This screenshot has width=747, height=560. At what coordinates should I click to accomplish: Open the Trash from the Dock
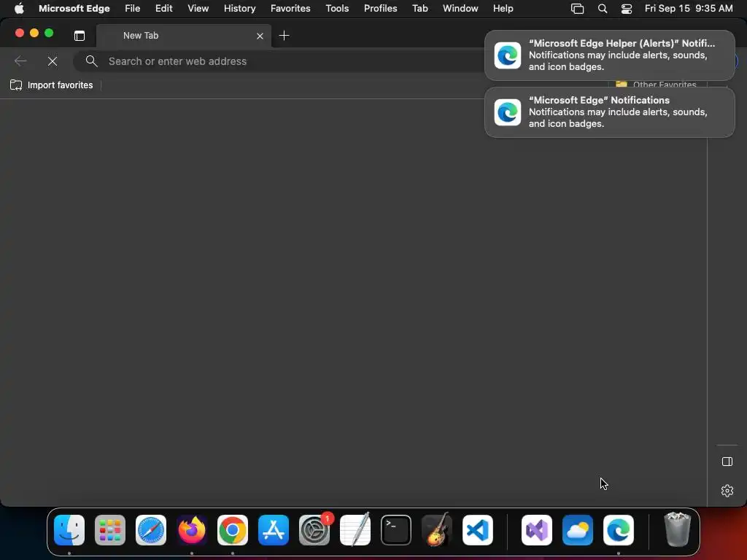coord(678,530)
